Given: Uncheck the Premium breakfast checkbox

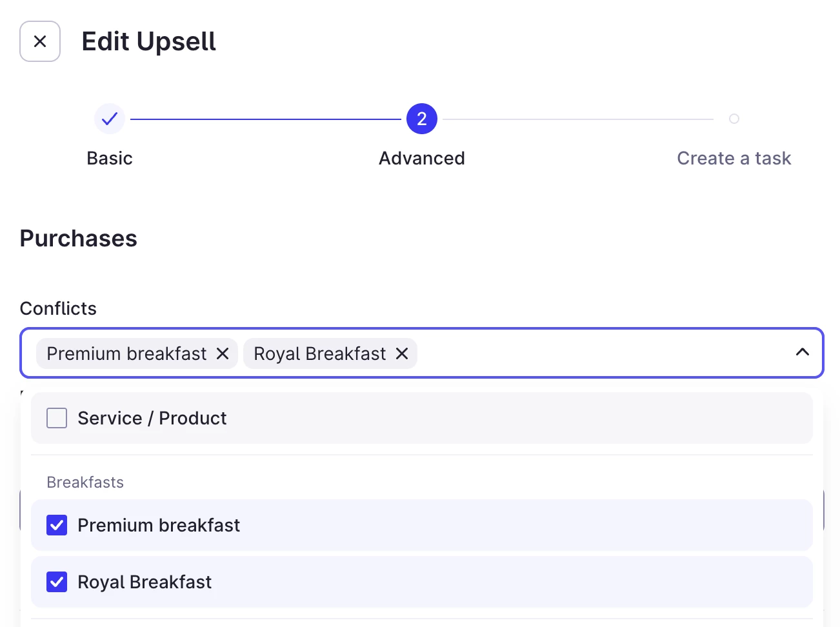Looking at the screenshot, I should pos(57,525).
